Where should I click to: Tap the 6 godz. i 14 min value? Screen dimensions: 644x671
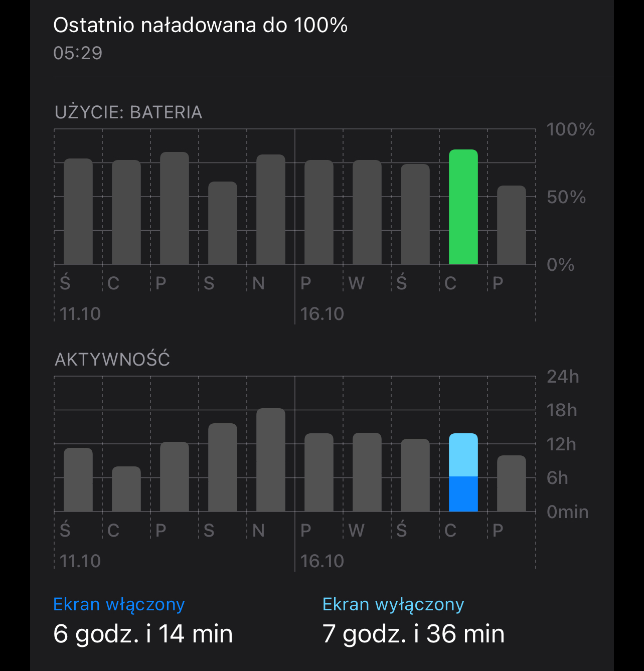tap(143, 633)
